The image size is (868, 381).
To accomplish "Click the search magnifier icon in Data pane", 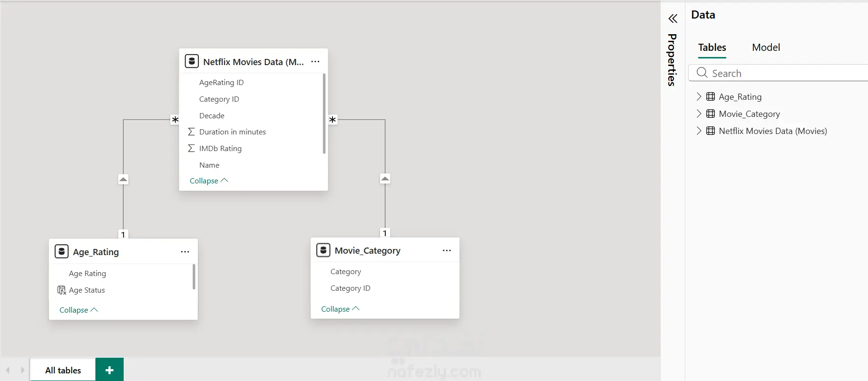I will 702,73.
